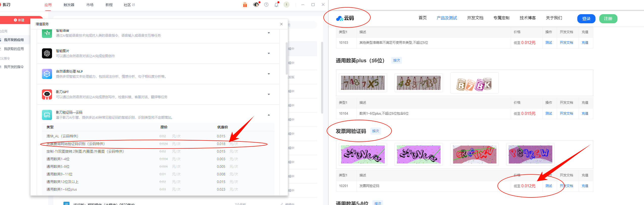Click 测试 in the 10104 row
The width and height of the screenshot is (644, 205).
coord(549,114)
